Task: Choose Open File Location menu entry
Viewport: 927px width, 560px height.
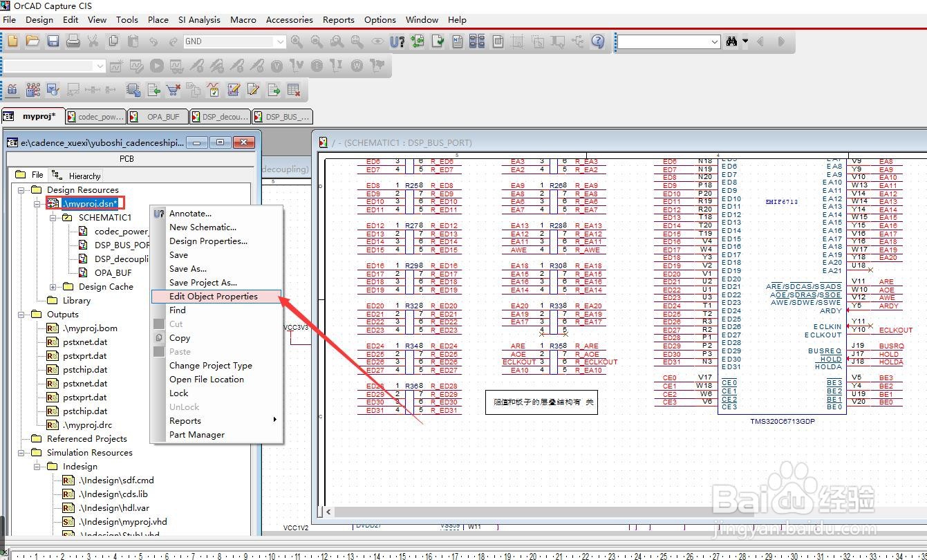Action: (216, 379)
